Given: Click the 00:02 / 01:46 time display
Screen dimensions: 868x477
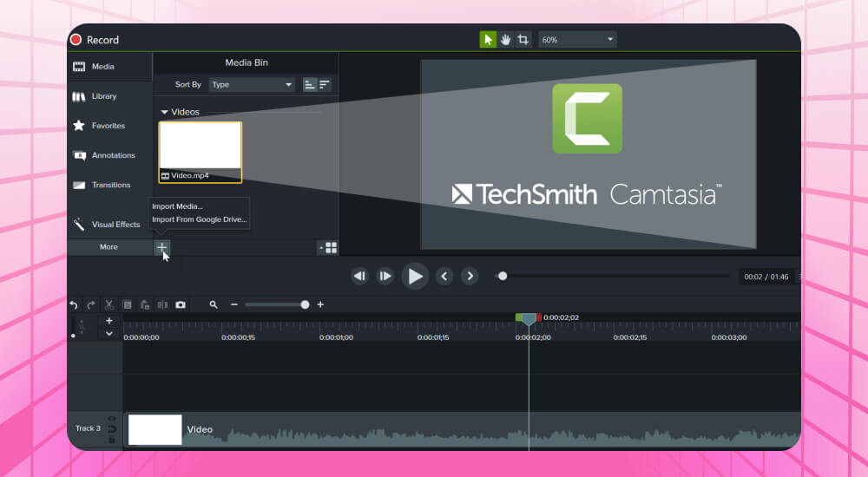Looking at the screenshot, I should [766, 277].
